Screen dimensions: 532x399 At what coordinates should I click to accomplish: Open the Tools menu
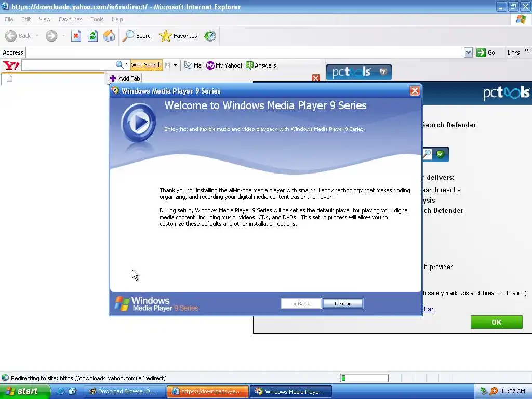pyautogui.click(x=97, y=19)
